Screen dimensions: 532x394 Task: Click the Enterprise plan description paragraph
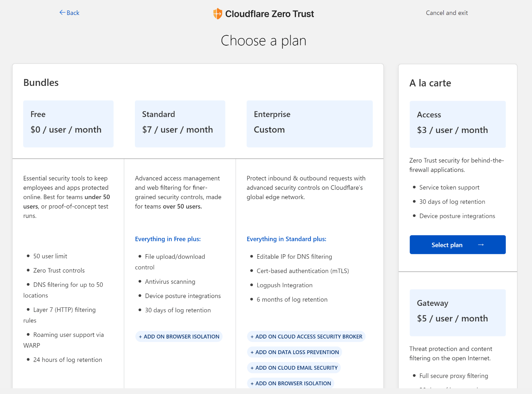pyautogui.click(x=306, y=188)
